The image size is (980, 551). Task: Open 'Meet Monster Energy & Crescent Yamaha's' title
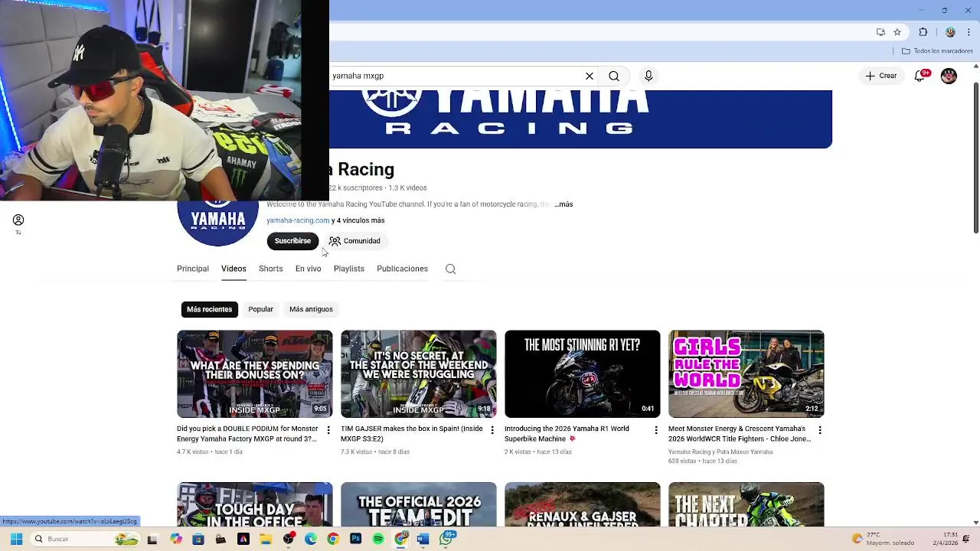click(x=740, y=434)
